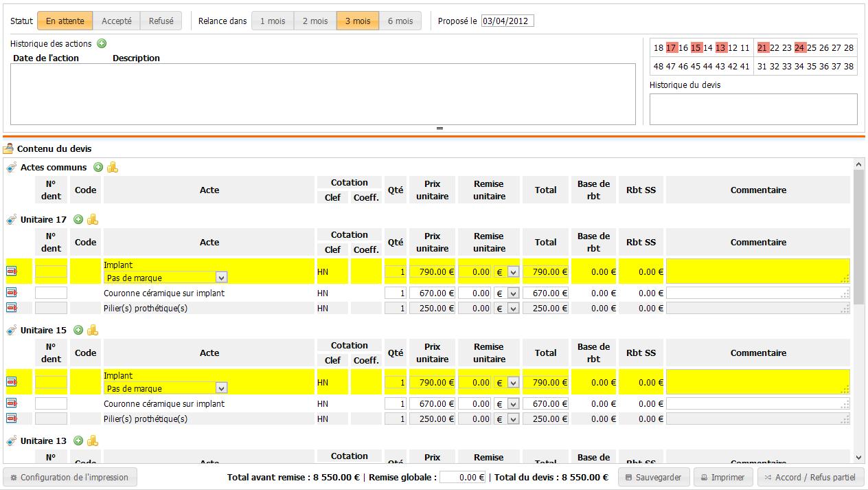Image resolution: width=868 pixels, height=490 pixels.
Task: Click green plus icon beside Unitaire 13
Action: (78, 441)
